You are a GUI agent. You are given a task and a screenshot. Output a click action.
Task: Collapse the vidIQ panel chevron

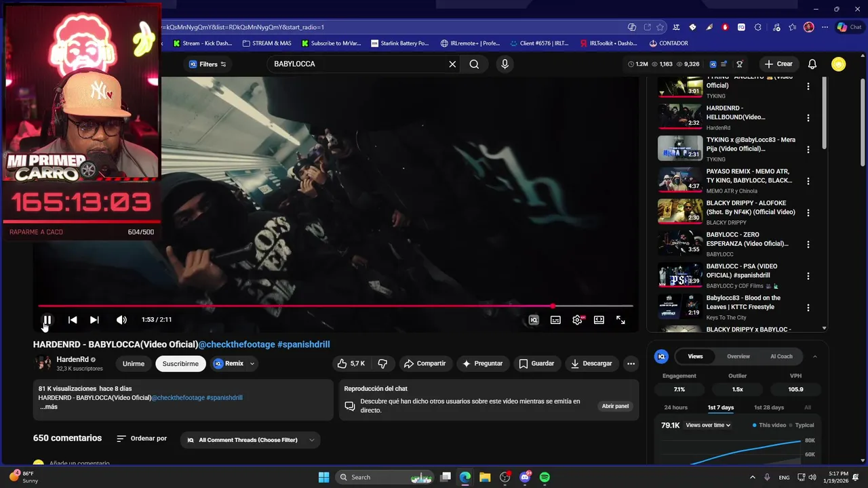point(814,357)
